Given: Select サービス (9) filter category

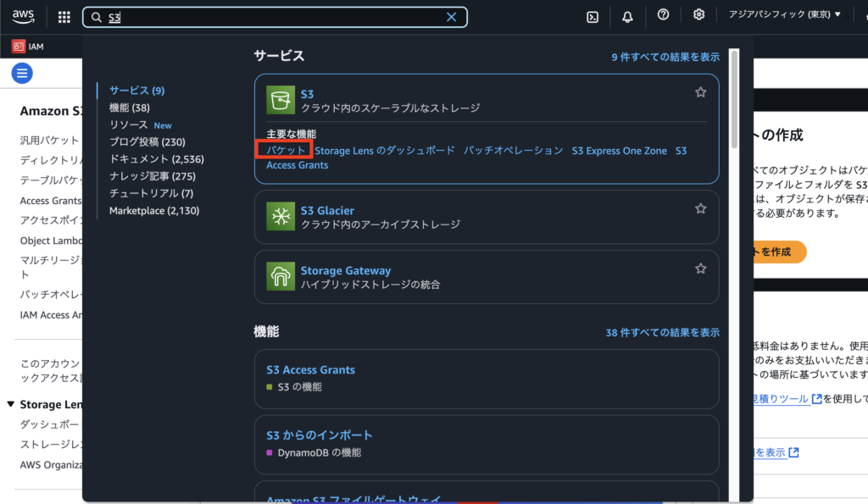Looking at the screenshot, I should tap(136, 90).
